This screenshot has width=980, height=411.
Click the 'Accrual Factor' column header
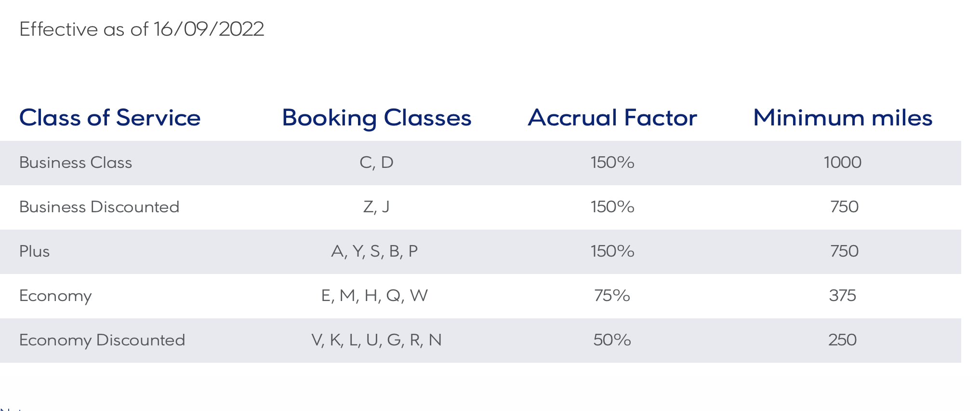(612, 118)
